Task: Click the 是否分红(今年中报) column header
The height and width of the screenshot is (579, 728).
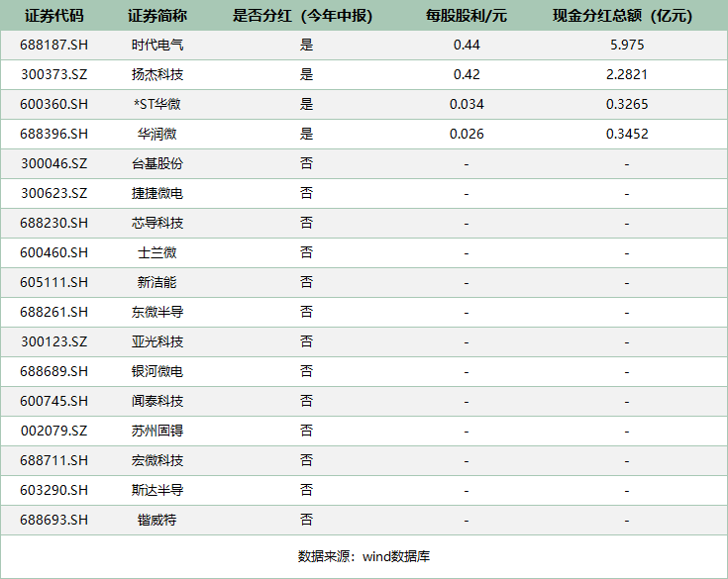Action: pos(302,16)
